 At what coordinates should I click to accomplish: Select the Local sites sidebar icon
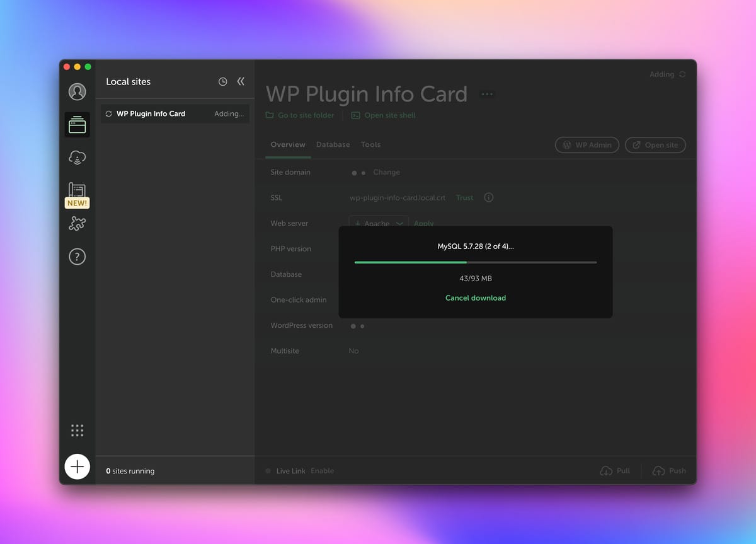[x=77, y=124]
